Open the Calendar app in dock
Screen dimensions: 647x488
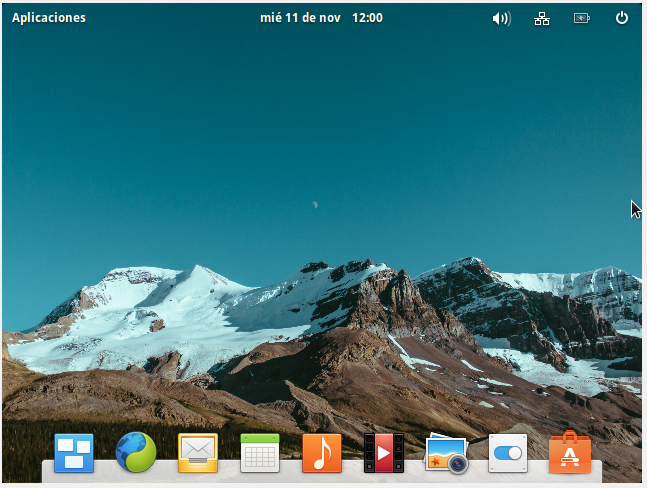(260, 453)
